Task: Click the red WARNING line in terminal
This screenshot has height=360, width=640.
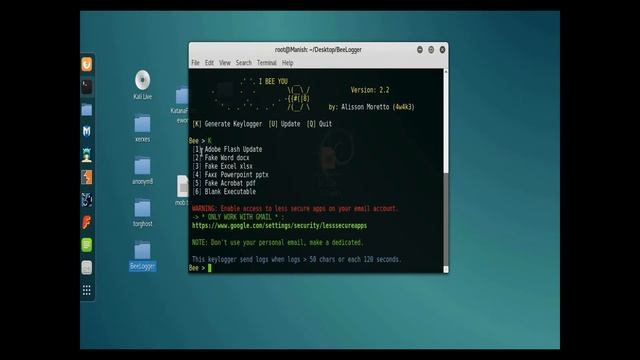Action: [294, 209]
